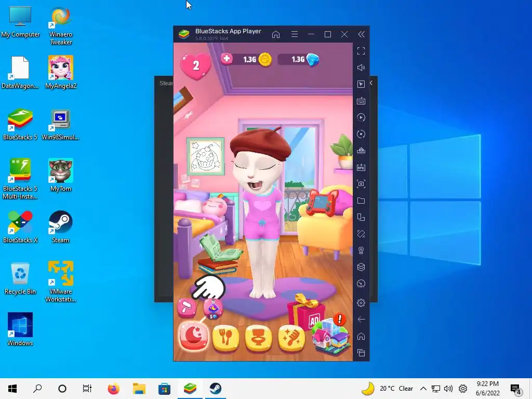Click the Install APK icon
This screenshot has width=532, height=399.
click(x=361, y=167)
